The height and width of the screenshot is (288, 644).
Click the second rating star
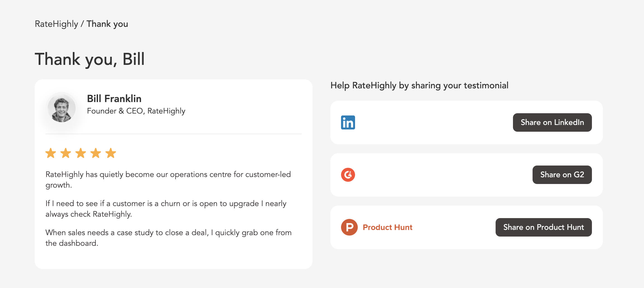coord(66,153)
